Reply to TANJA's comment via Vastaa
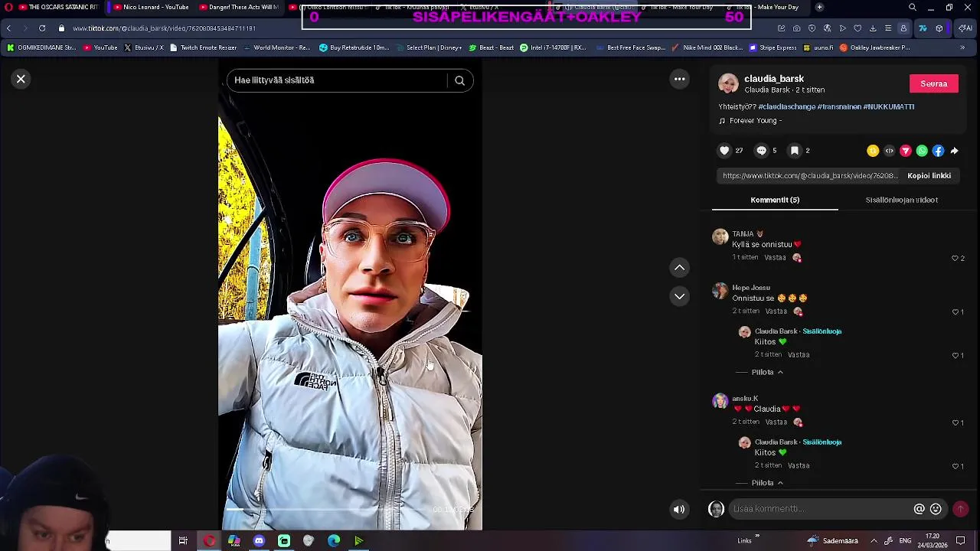 coord(775,258)
